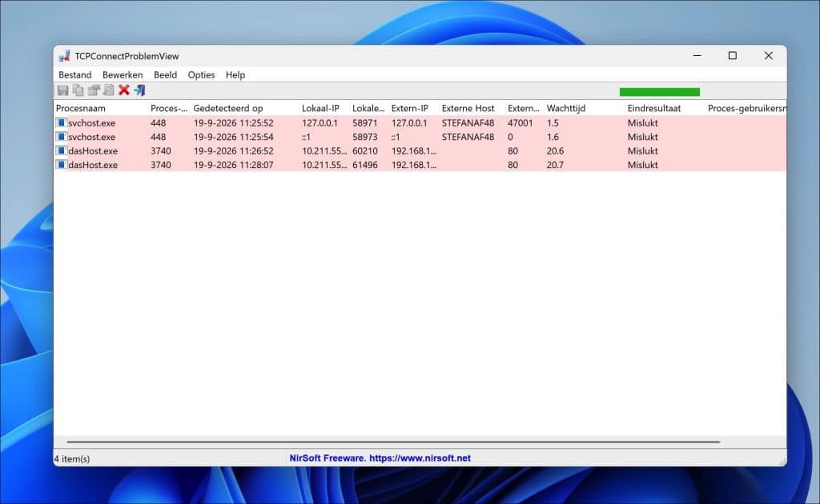This screenshot has width=820, height=504.
Task: Minimize the TCPConnectProblemView window
Action: (697, 55)
